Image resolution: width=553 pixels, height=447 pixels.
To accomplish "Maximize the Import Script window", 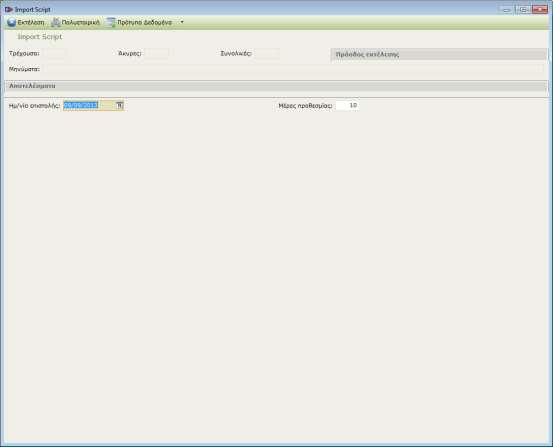I will [523, 10].
